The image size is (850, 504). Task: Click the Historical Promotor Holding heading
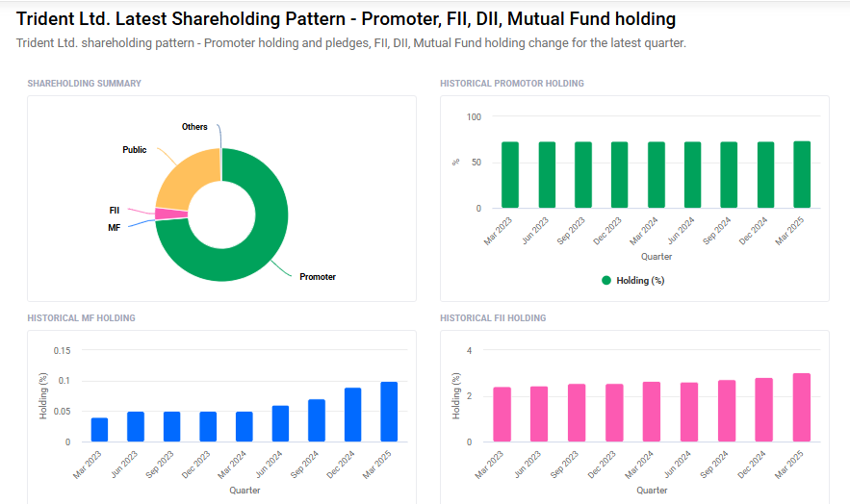coord(512,84)
